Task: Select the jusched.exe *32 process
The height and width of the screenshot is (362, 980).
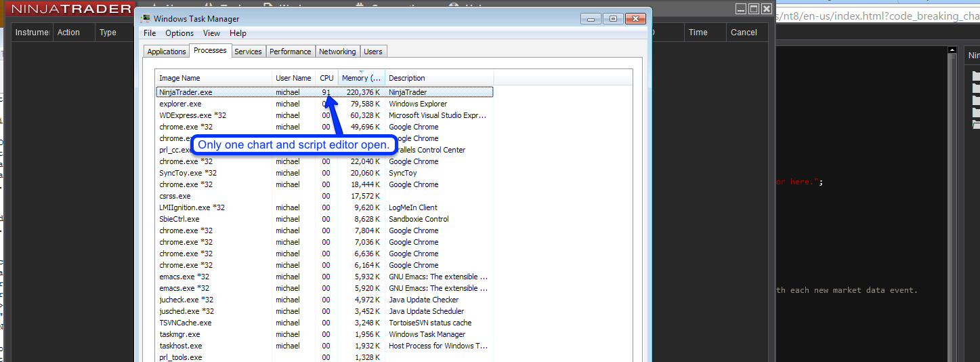Action: click(x=324, y=311)
